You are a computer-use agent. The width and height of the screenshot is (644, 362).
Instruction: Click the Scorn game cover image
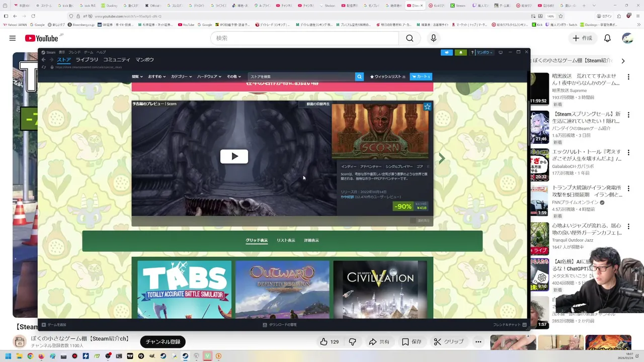380,132
